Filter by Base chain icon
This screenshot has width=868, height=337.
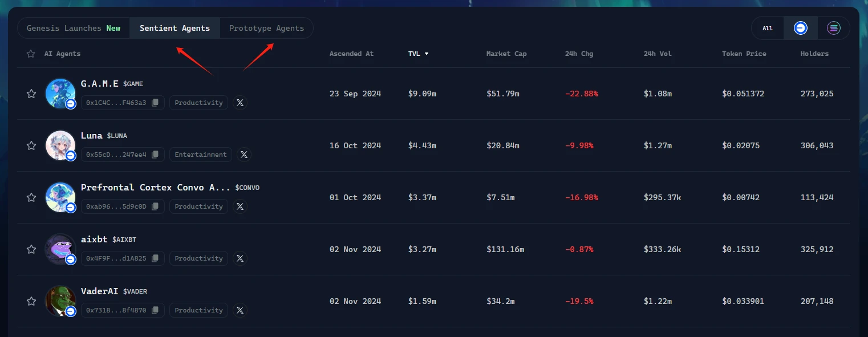coord(801,28)
